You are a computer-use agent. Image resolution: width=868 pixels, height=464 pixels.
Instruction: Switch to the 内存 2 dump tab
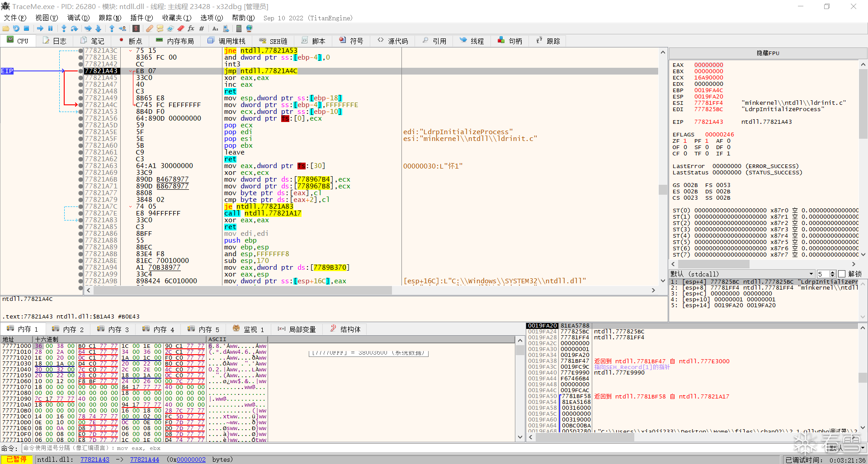(x=68, y=329)
